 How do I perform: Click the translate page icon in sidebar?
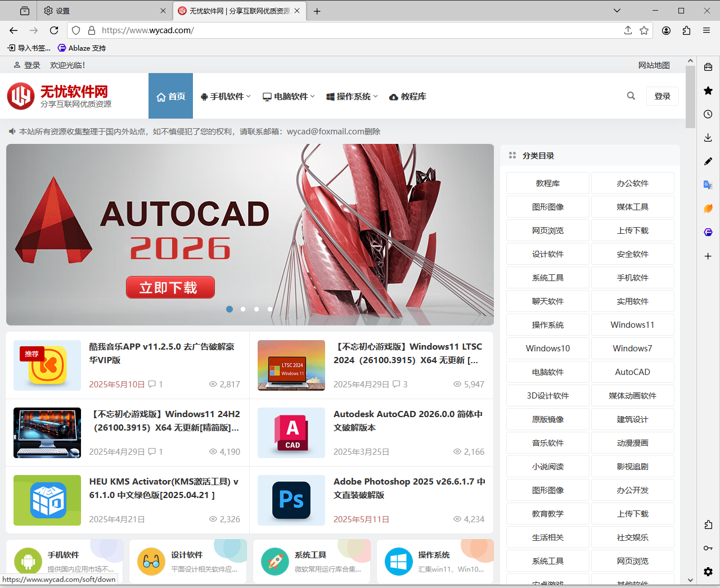pyautogui.click(x=708, y=184)
